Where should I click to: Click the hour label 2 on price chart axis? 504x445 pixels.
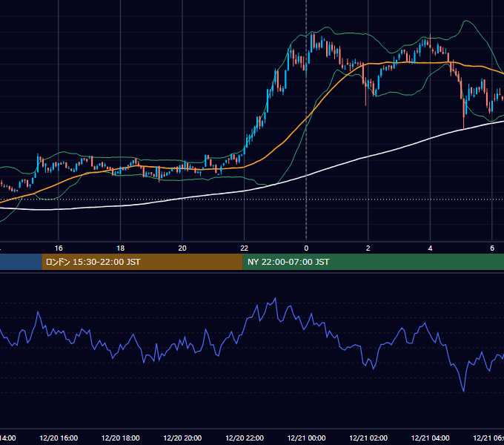(x=368, y=248)
